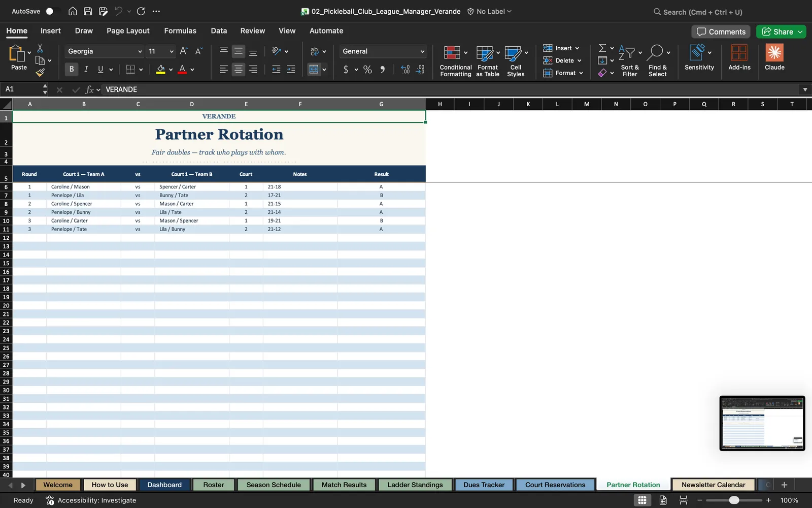Viewport: 812px width, 508px height.
Task: Switch to Page Layout view icon
Action: click(663, 500)
